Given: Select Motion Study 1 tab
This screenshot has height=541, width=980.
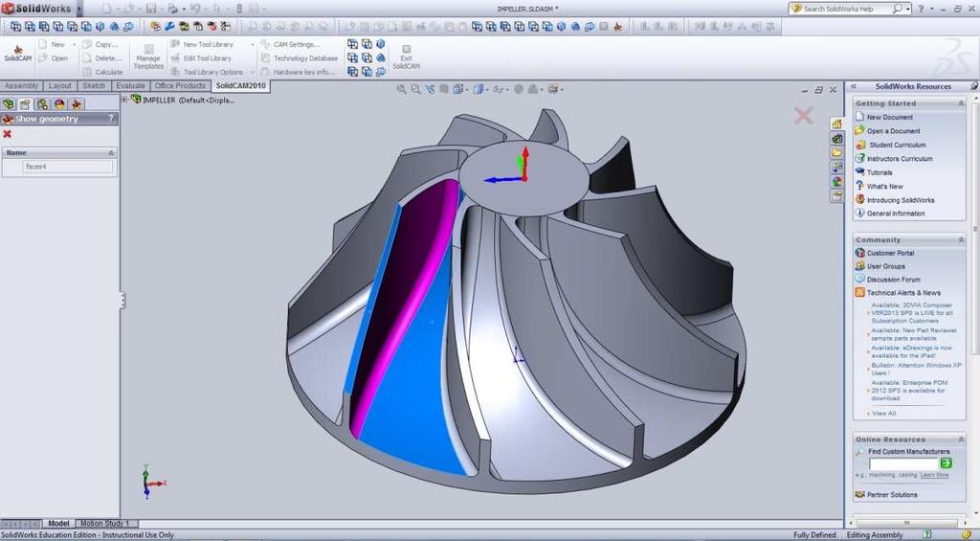Looking at the screenshot, I should [x=105, y=524].
